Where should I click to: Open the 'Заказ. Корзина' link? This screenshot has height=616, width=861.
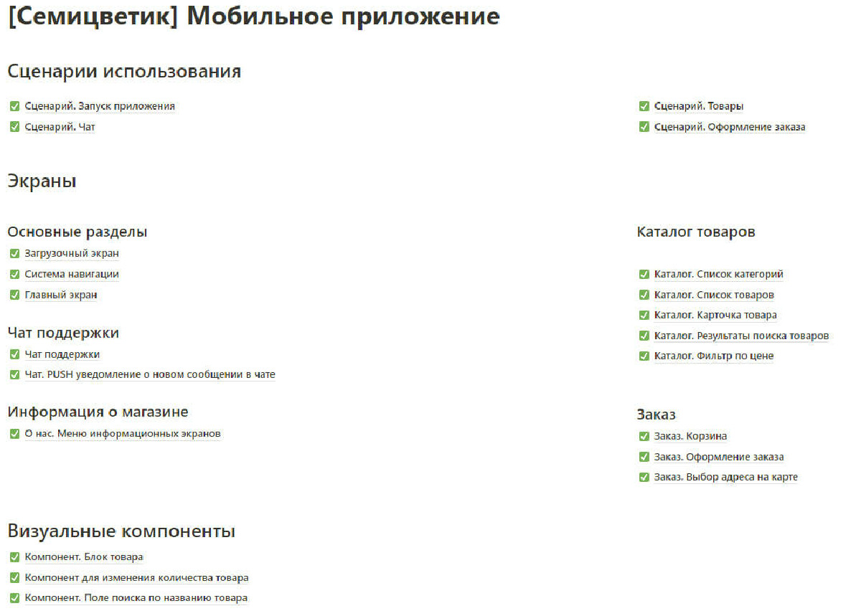691,436
